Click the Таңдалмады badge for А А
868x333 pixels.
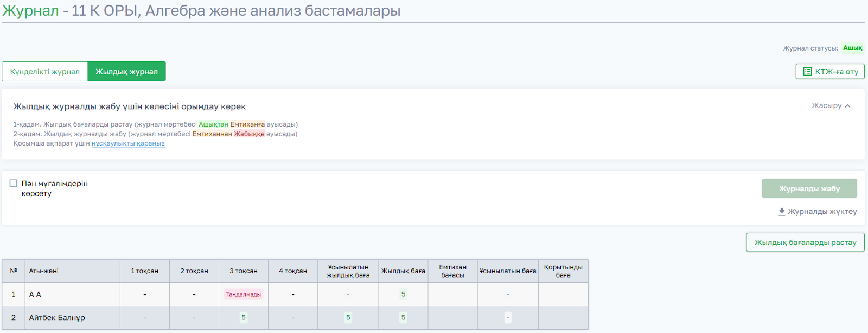click(244, 294)
